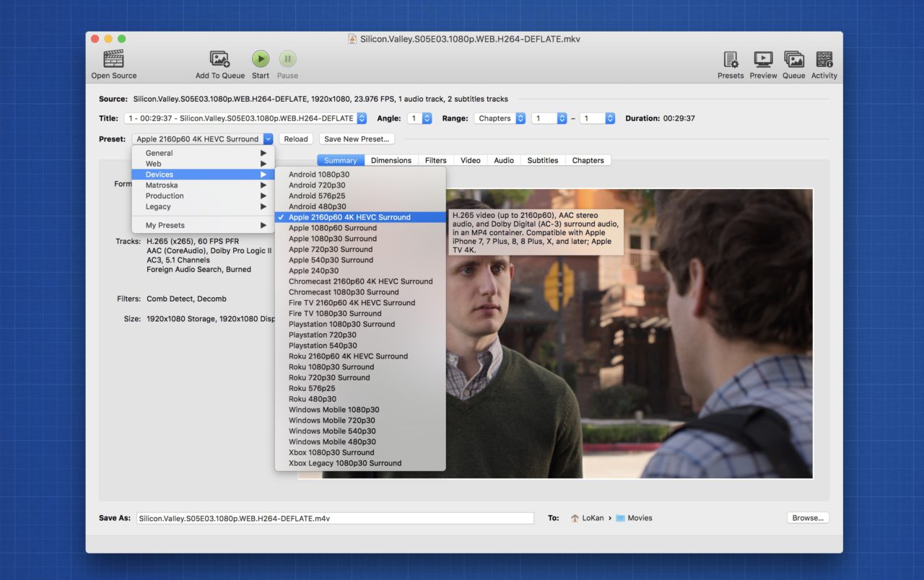
Task: Select Fire TV 2160p60 4K HEVC Surround
Action: 360,303
